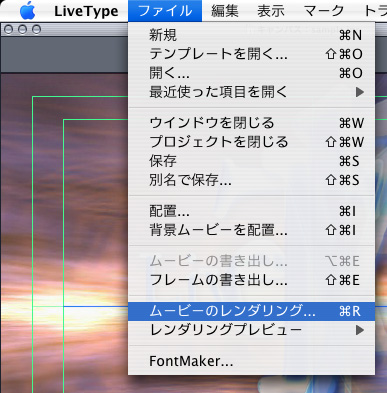This screenshot has width=387, height=393.
Task: Open the 編集 menu
Action: click(225, 11)
